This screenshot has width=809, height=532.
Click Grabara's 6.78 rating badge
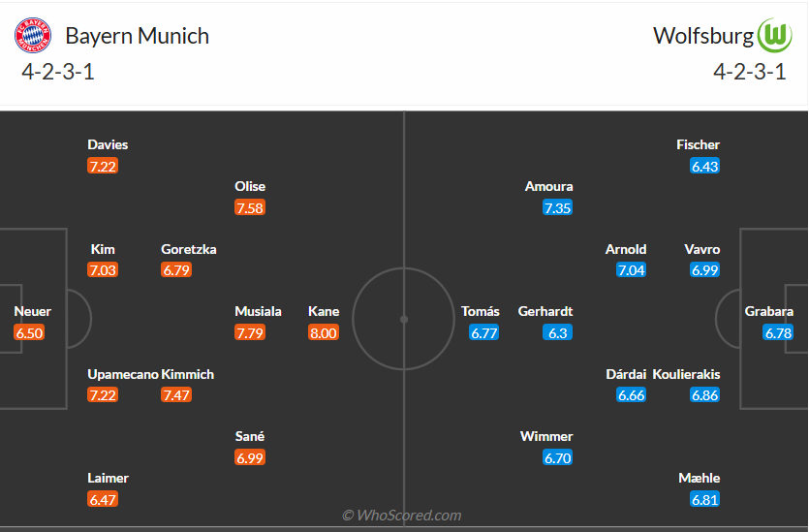pyautogui.click(x=779, y=333)
